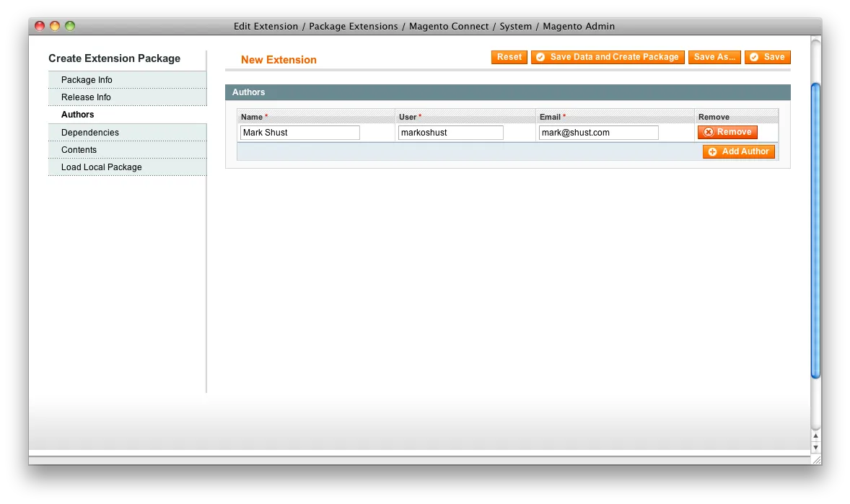Image resolution: width=850 pixels, height=504 pixels.
Task: Click the vertical scrollbar thumb
Action: click(x=815, y=231)
